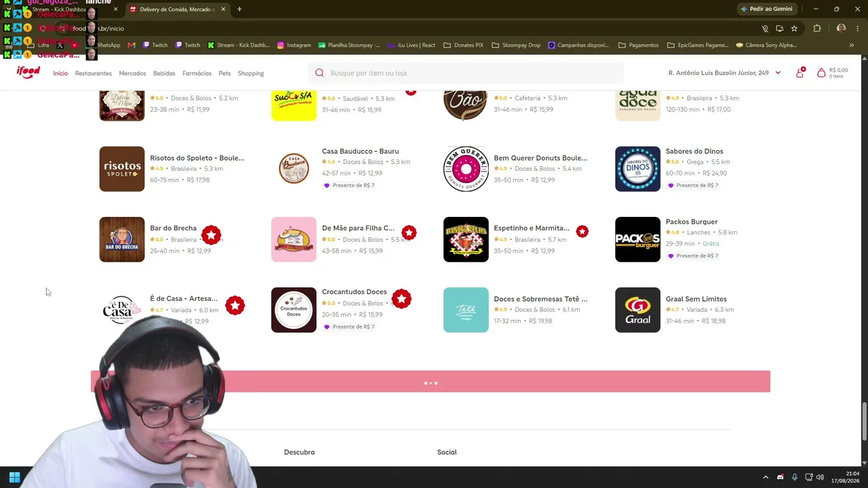
Task: Open the Gmail bookmark icon
Action: click(x=132, y=45)
